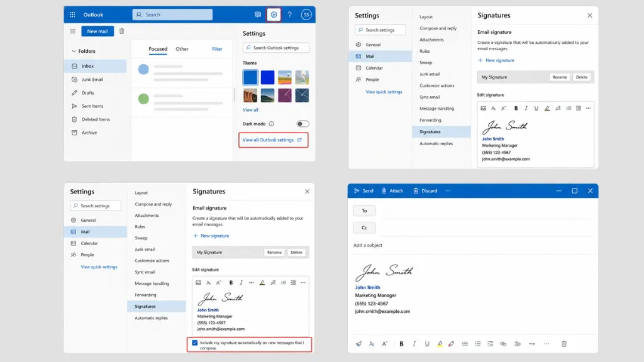
Task: Select the first light blue theme swatch
Action: (x=250, y=77)
